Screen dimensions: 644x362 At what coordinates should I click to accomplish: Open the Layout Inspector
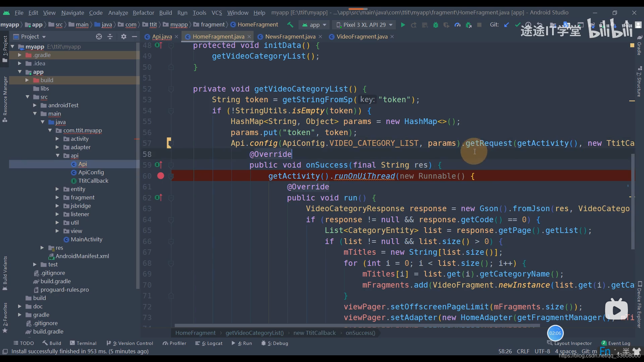click(570, 343)
